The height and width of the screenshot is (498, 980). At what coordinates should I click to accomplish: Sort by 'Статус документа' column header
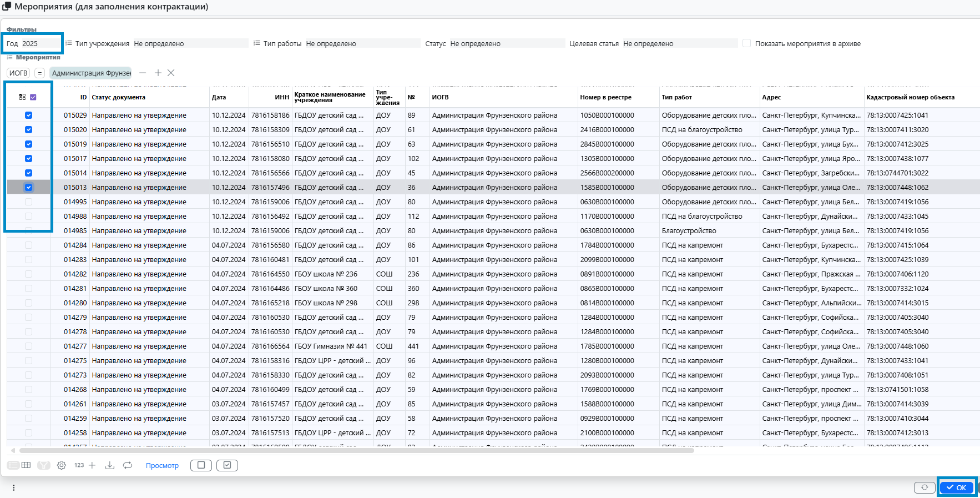[x=119, y=97]
